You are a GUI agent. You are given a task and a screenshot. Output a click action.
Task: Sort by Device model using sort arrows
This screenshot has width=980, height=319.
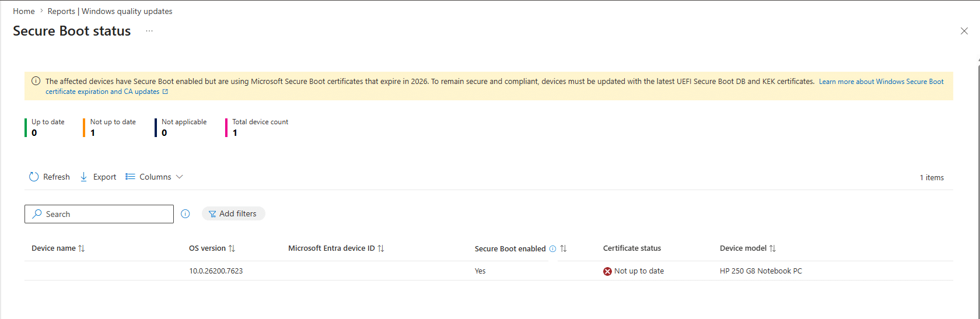pyautogui.click(x=772, y=248)
